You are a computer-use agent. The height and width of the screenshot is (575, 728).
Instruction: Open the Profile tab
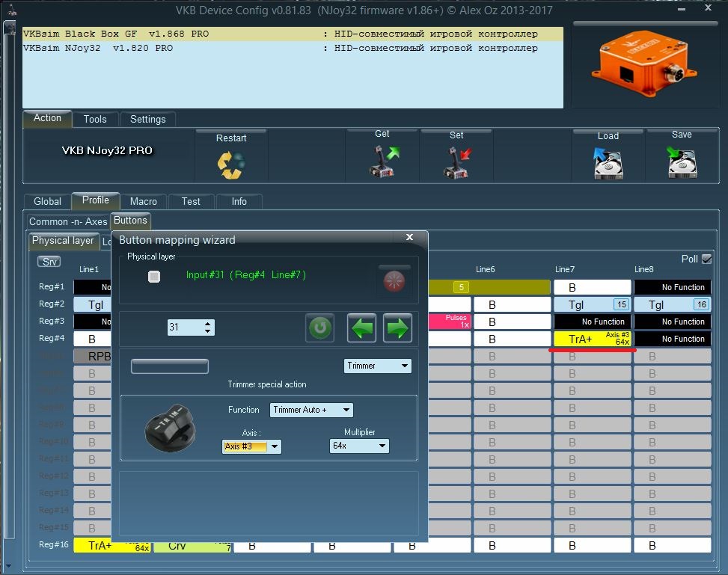pos(96,200)
